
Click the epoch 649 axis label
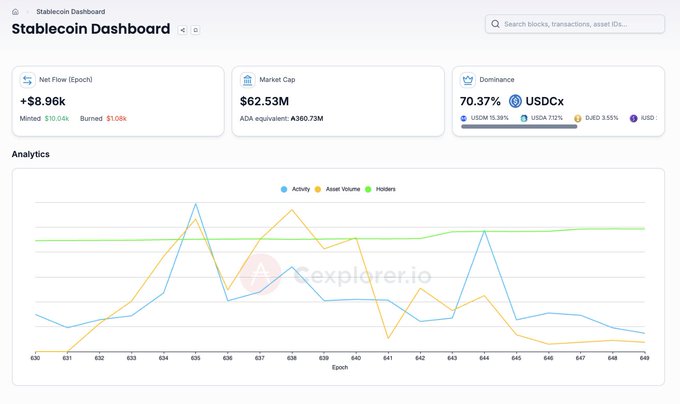point(644,358)
